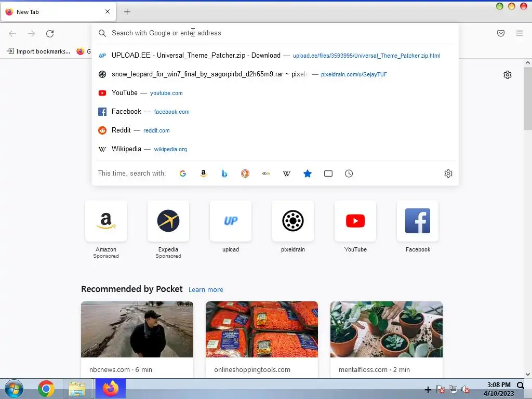Click muted volume tray icon
This screenshot has height=399, width=532.
coord(465,390)
